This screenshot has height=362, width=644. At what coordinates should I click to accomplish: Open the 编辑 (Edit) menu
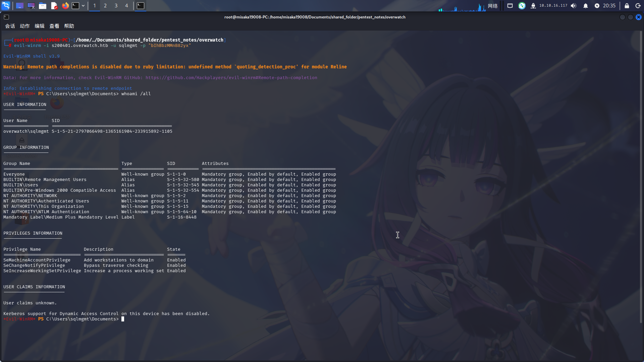pos(39,26)
